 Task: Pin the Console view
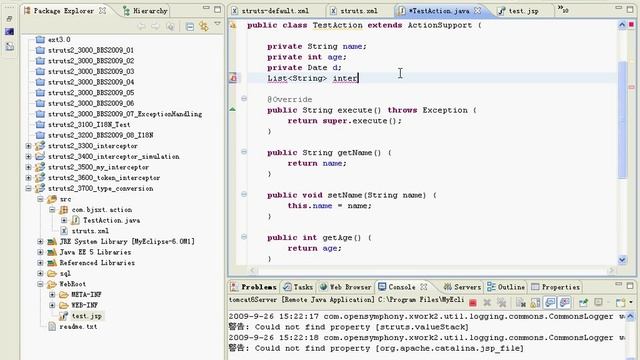pyautogui.click(x=583, y=302)
